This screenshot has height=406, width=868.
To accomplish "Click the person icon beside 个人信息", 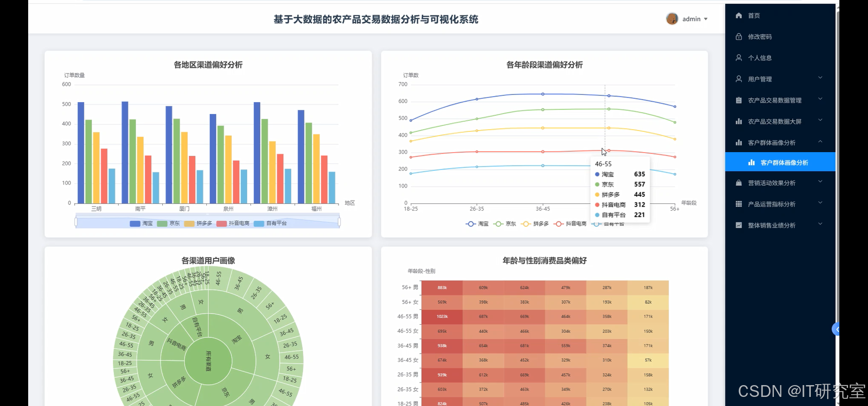I will 738,58.
